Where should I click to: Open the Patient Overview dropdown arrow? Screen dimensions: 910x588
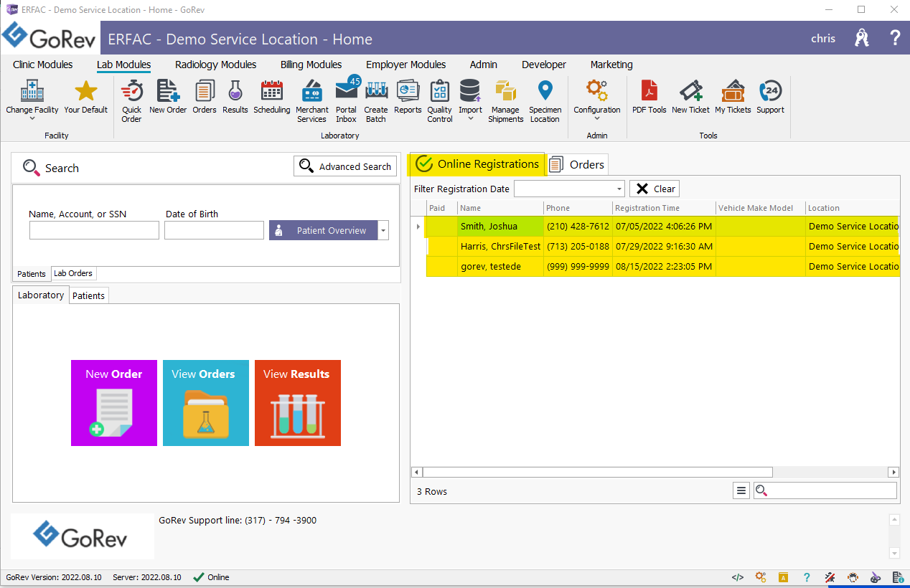[383, 230]
